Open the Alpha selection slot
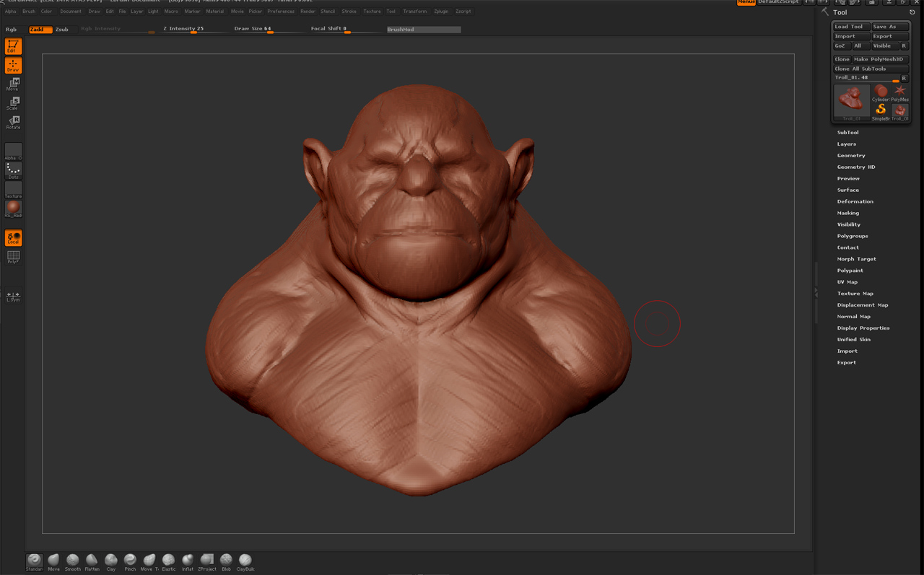 coord(13,152)
